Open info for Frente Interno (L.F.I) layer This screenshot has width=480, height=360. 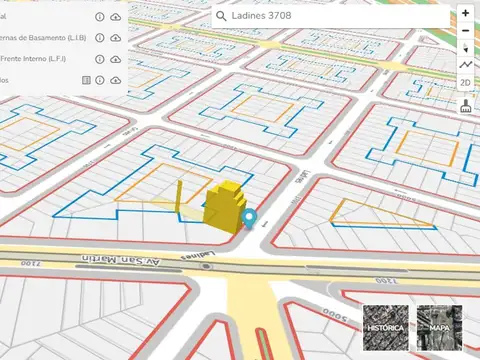100,59
